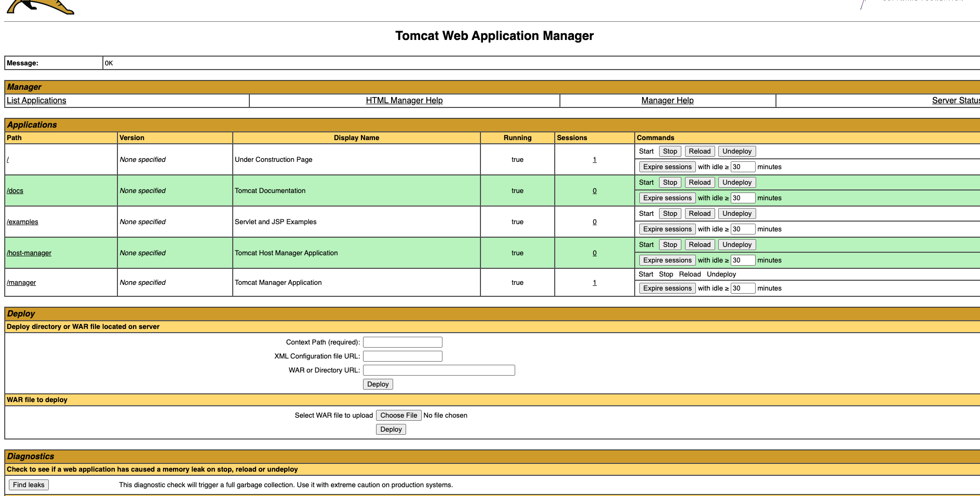Click the Context Path input field
The image size is (980, 496).
(402, 342)
